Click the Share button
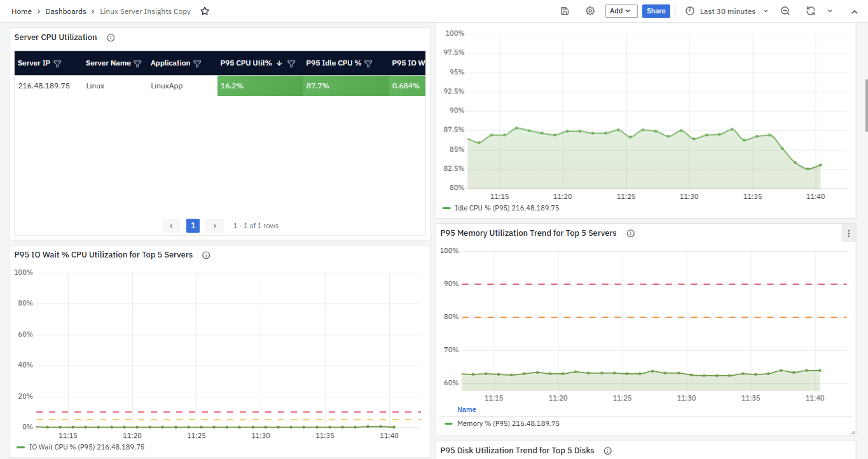 tap(656, 11)
